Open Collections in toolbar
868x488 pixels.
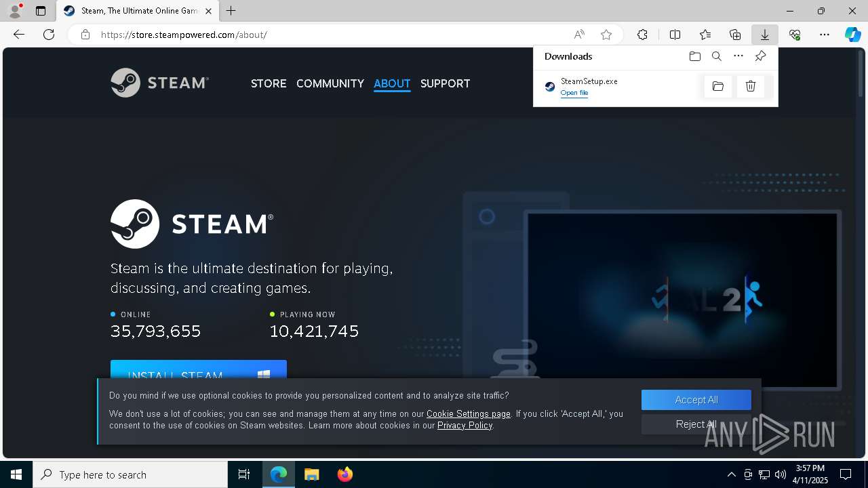(735, 35)
